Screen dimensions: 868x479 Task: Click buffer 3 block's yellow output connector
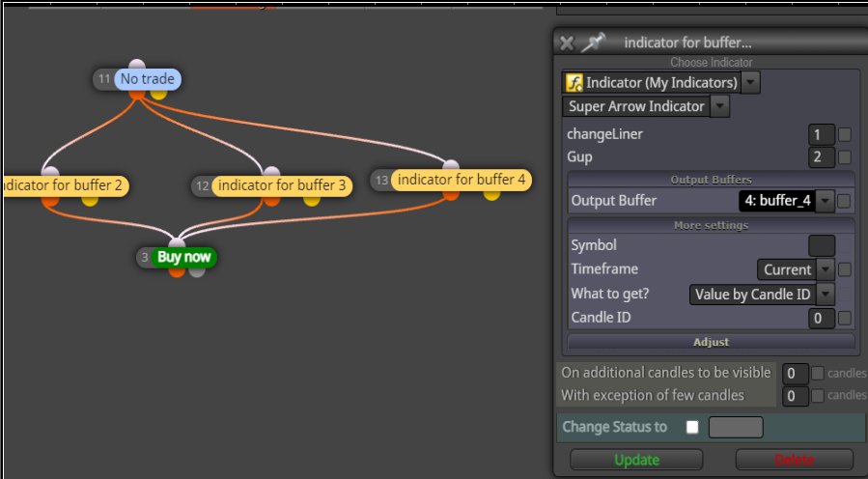[312, 200]
